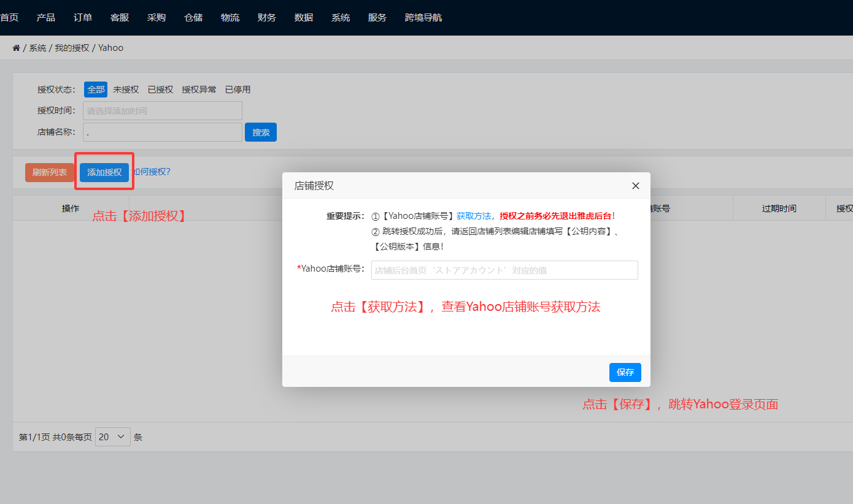Open the 跨境导航 menu item

tap(423, 18)
